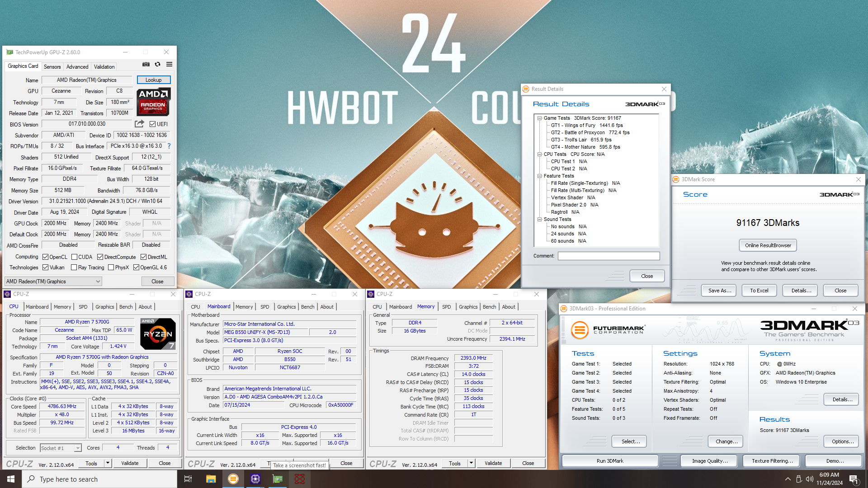Viewport: 868px width, 488px height.
Task: Toggle the DirectML checkbox
Action: 143,257
